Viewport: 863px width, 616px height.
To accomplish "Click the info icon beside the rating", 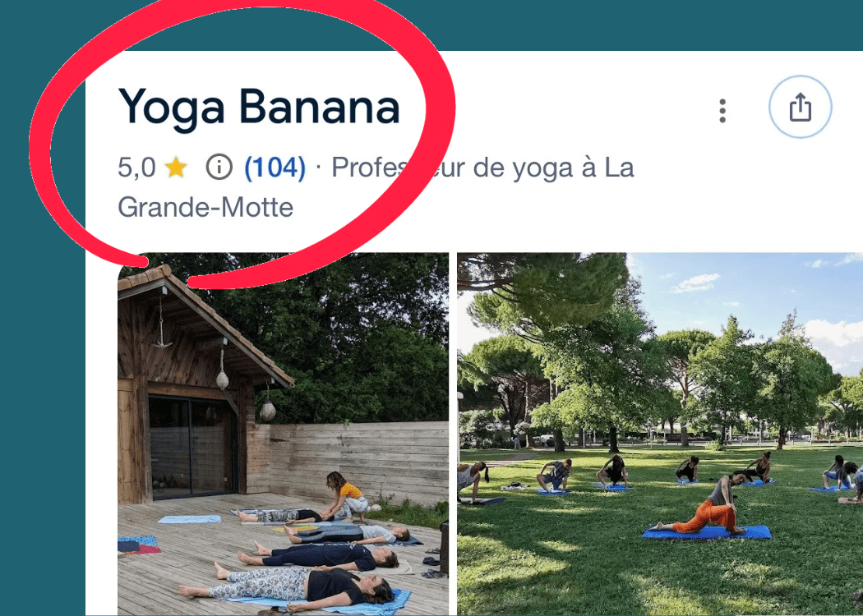I will pos(219,168).
